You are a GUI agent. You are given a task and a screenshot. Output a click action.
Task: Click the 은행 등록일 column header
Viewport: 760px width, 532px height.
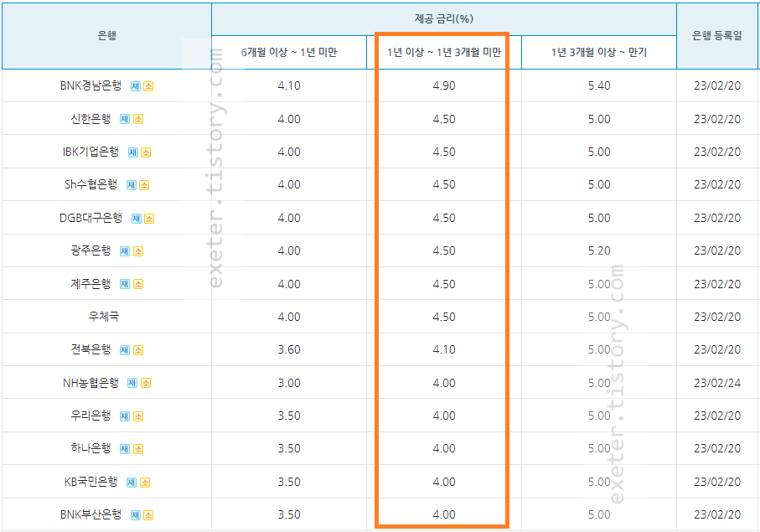[717, 35]
